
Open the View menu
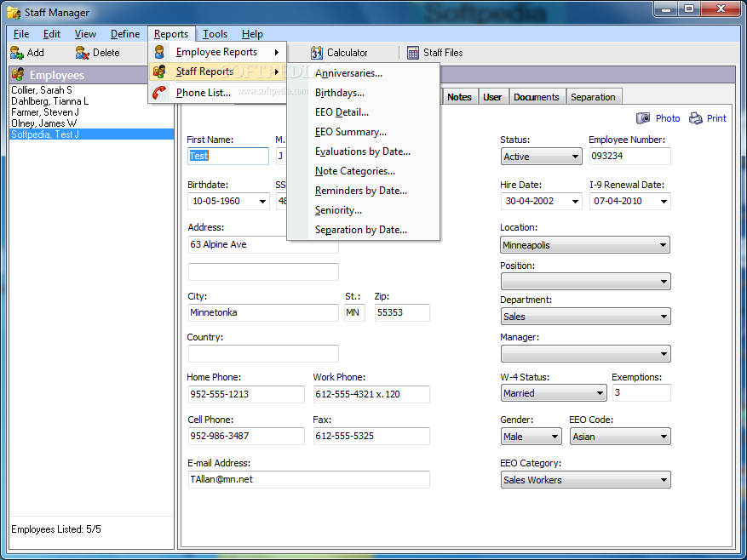(x=85, y=34)
